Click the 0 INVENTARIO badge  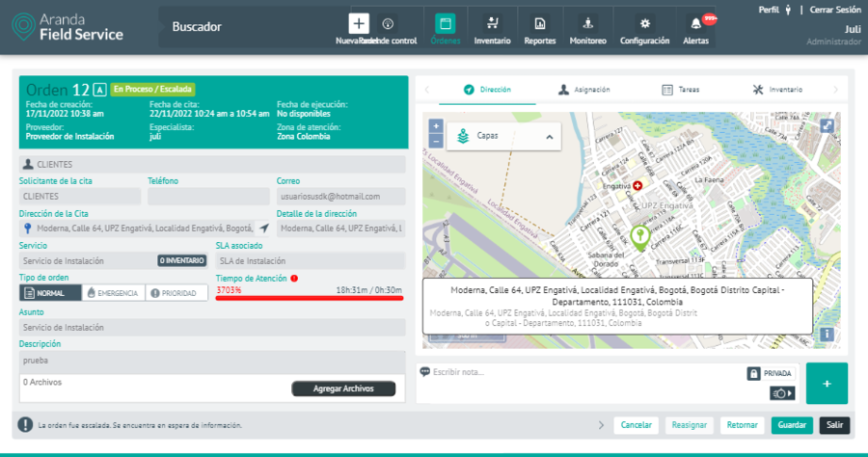point(181,260)
